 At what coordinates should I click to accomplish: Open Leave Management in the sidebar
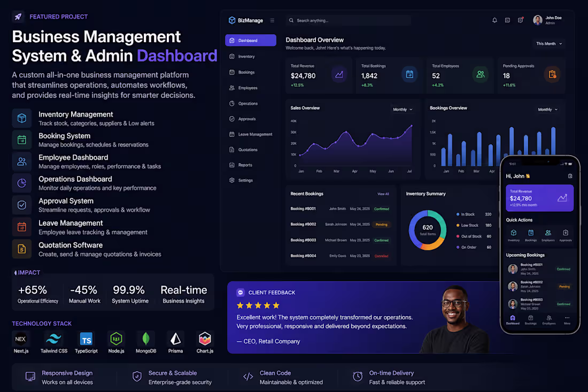pyautogui.click(x=251, y=134)
